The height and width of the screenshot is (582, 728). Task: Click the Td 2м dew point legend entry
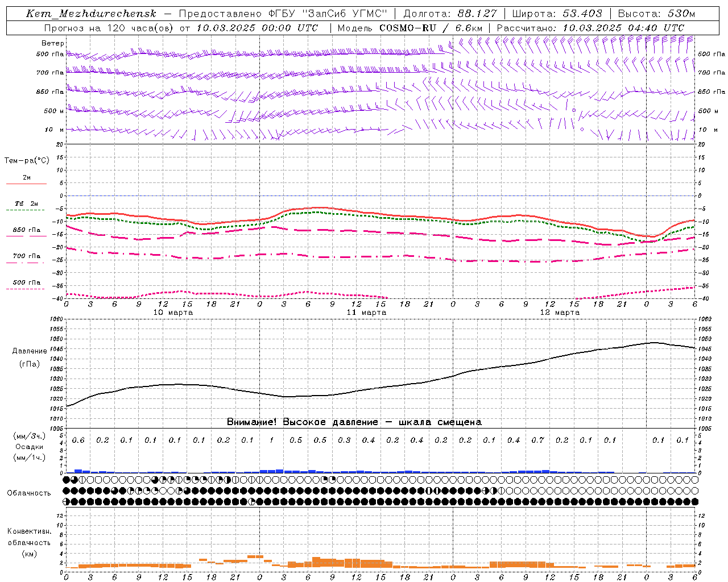pyautogui.click(x=27, y=203)
